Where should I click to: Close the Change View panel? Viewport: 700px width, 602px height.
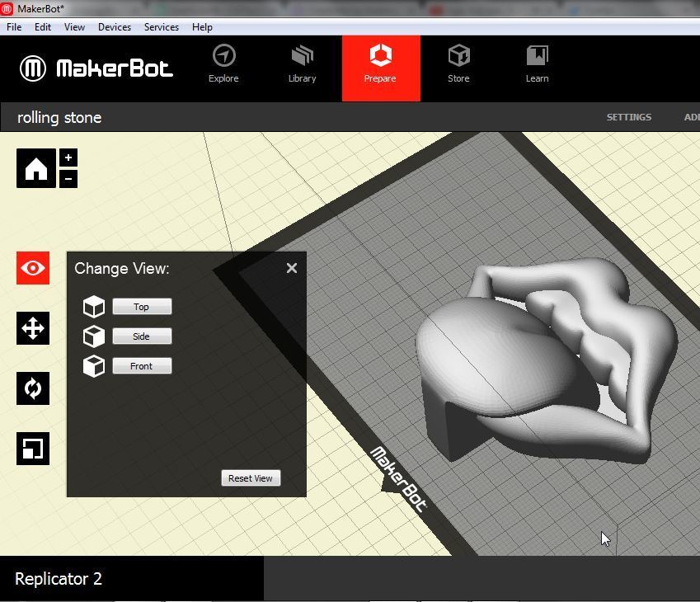[x=292, y=268]
